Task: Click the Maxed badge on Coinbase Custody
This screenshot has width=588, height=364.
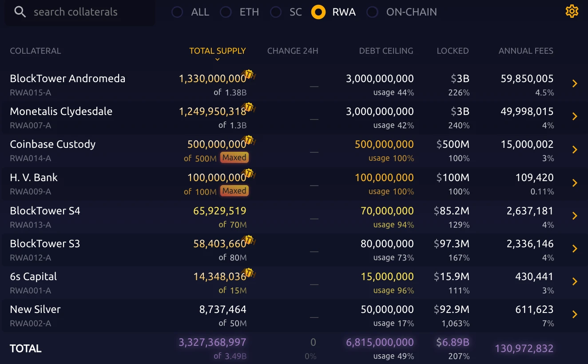Action: click(234, 158)
